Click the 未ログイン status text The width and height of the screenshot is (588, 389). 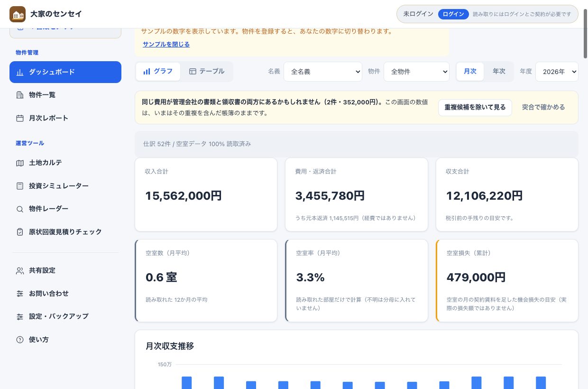point(418,14)
